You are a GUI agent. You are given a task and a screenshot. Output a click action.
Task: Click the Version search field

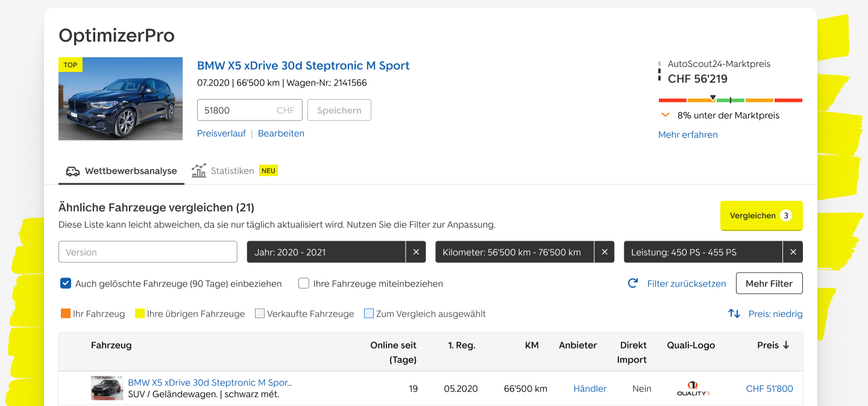click(148, 252)
